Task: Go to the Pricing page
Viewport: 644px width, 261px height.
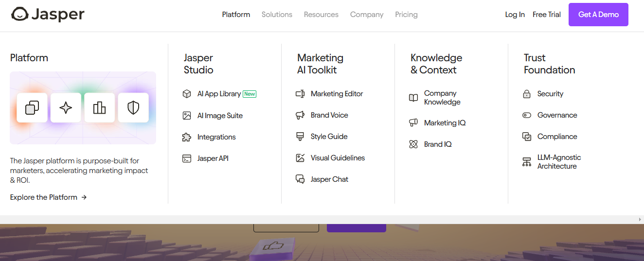Action: [x=406, y=15]
